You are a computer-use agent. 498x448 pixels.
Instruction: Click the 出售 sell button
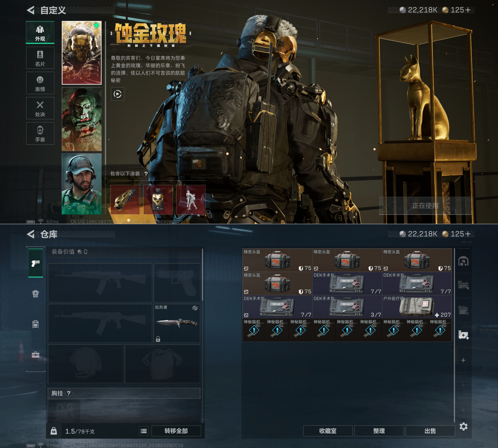pyautogui.click(x=430, y=431)
